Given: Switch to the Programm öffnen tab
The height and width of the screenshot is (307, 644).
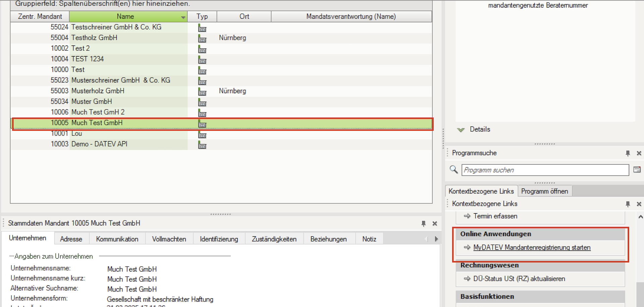Looking at the screenshot, I should tap(544, 191).
